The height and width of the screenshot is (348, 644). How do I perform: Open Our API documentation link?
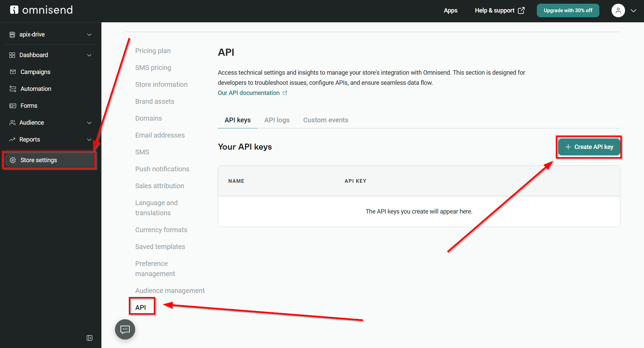click(249, 93)
